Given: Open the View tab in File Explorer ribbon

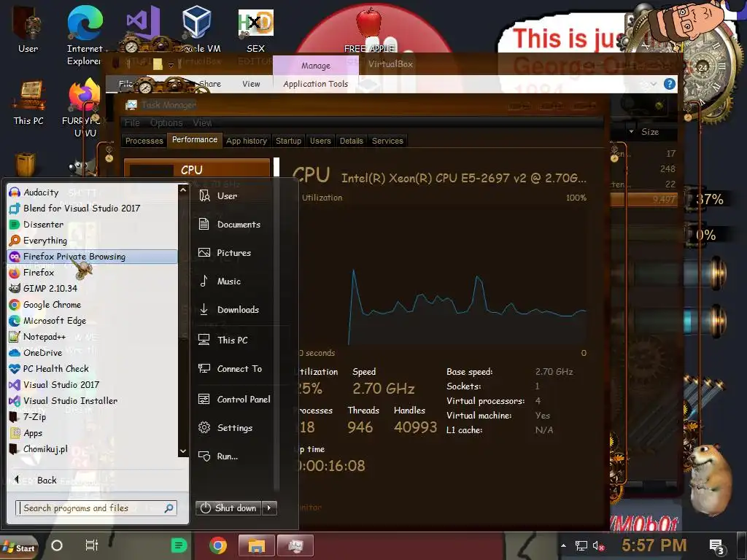Looking at the screenshot, I should coord(251,84).
